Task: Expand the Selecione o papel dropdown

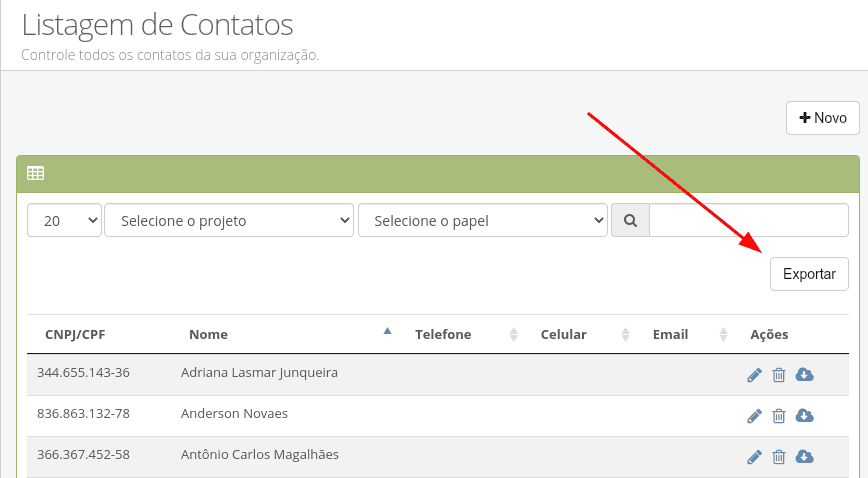Action: pyautogui.click(x=483, y=220)
